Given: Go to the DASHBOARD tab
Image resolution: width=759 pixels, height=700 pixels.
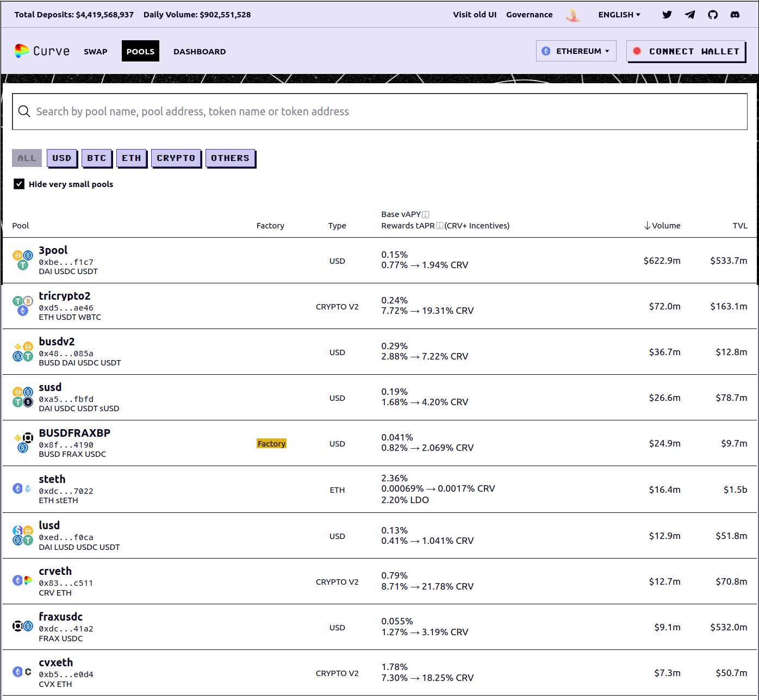Looking at the screenshot, I should (x=200, y=52).
